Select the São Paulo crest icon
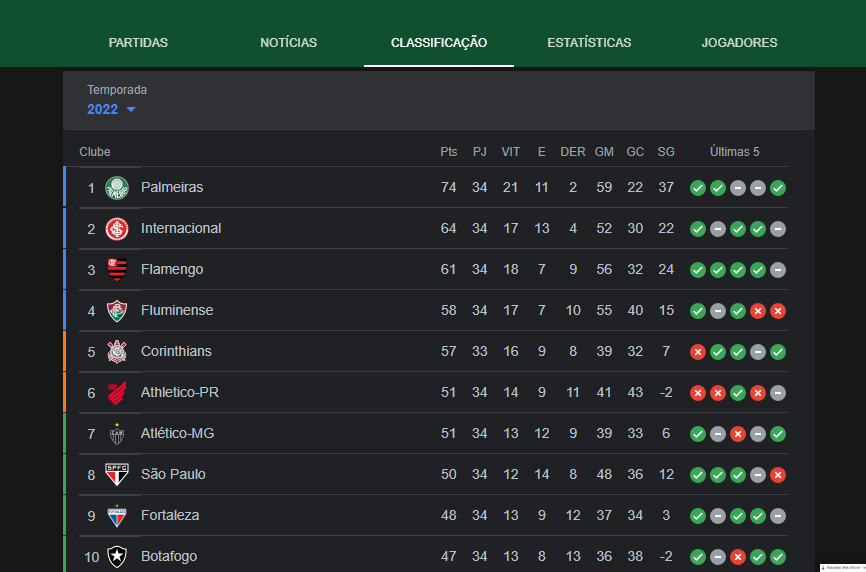Screen dimensions: 866x572 point(117,475)
